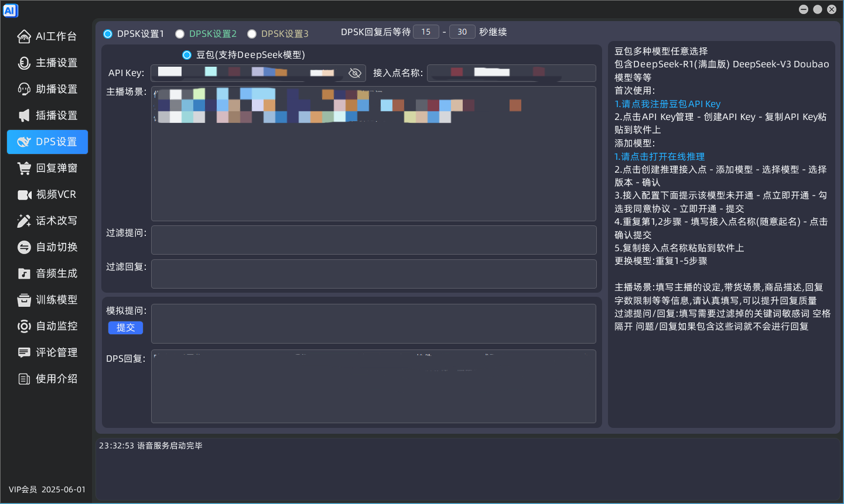Click the 回复弹窗 shopping cart icon

pos(24,168)
